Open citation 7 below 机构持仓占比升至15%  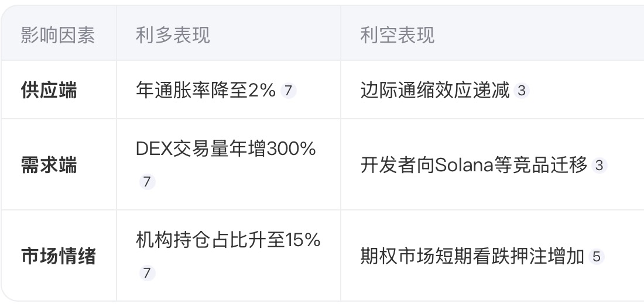(147, 273)
